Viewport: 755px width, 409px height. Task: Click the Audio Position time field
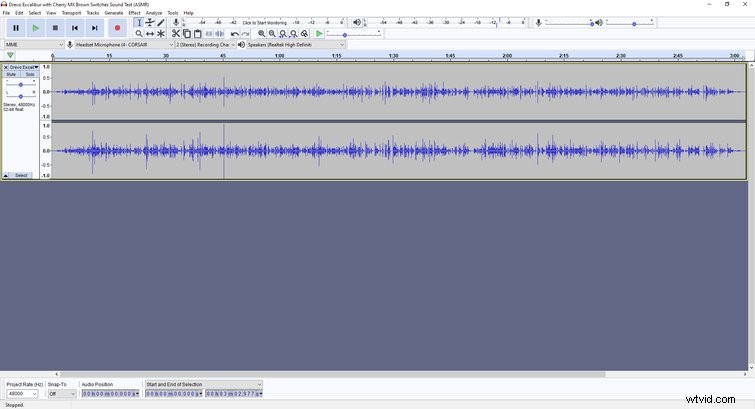click(x=110, y=394)
